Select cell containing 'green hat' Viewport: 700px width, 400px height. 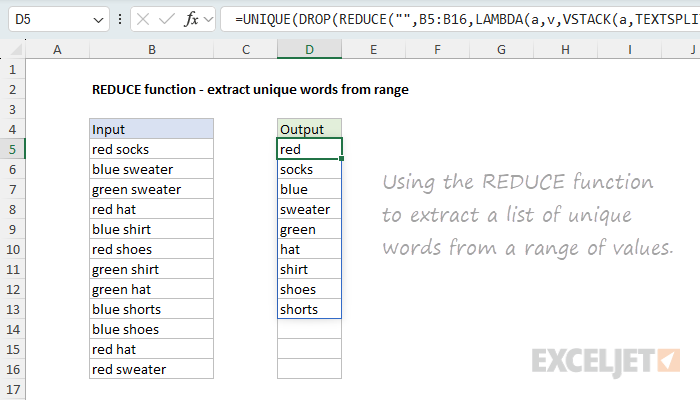click(152, 289)
